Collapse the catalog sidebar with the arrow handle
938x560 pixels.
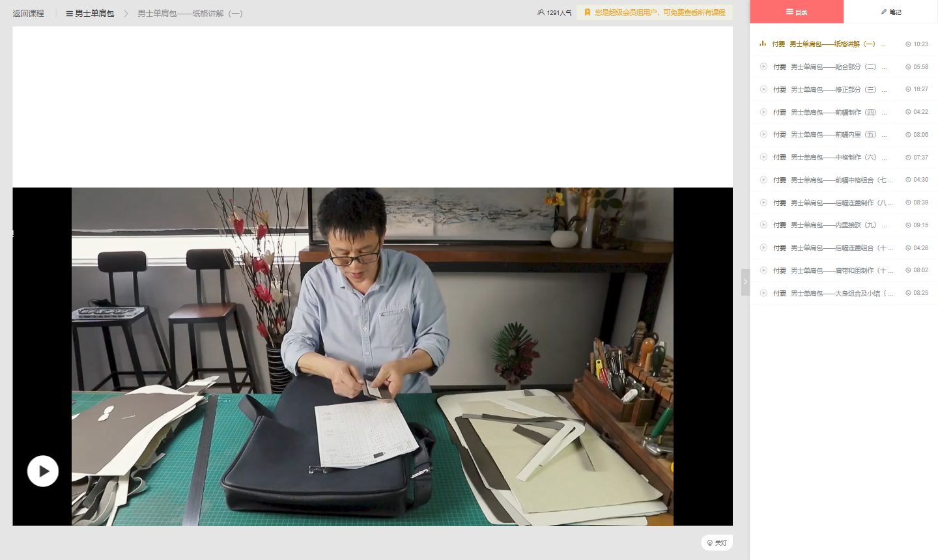click(x=745, y=282)
